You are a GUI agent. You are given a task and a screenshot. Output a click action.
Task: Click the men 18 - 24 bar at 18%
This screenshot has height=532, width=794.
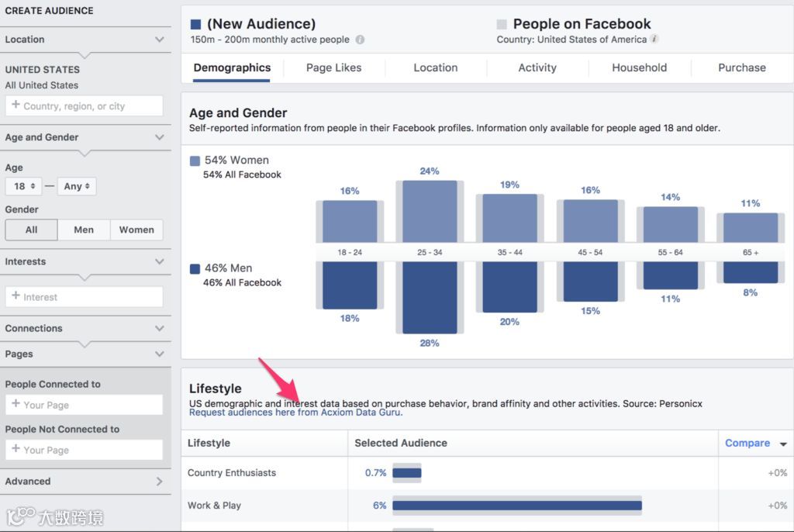pos(350,285)
